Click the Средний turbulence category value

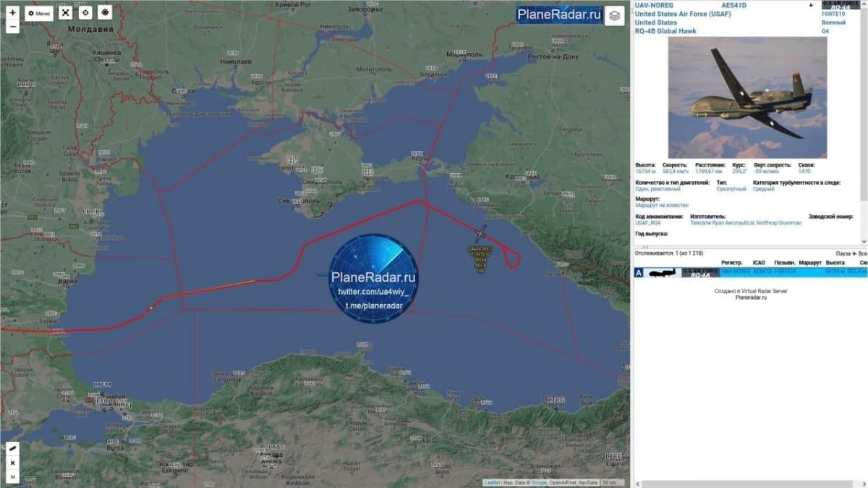764,188
